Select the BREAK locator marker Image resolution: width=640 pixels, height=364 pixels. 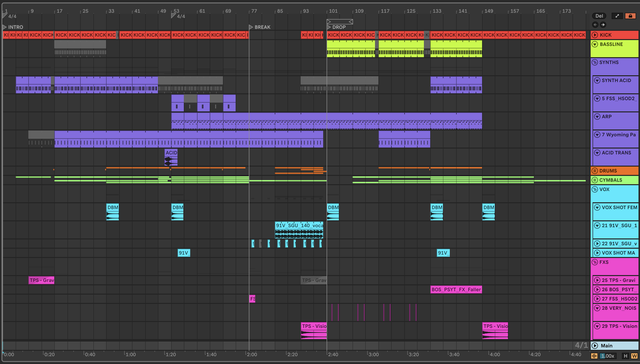[x=251, y=27]
